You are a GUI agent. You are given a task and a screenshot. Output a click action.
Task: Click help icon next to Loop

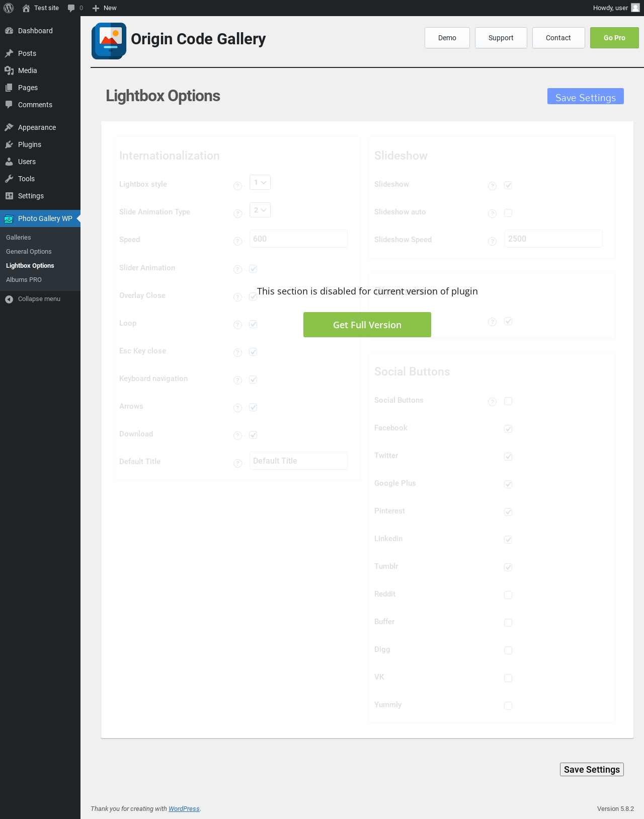coord(238,325)
